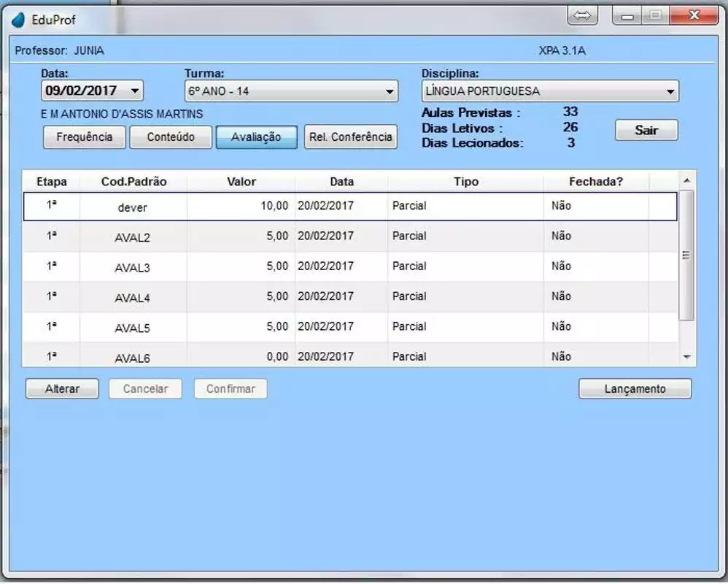Click the Alterar button
This screenshot has width=728, height=584.
(x=62, y=389)
